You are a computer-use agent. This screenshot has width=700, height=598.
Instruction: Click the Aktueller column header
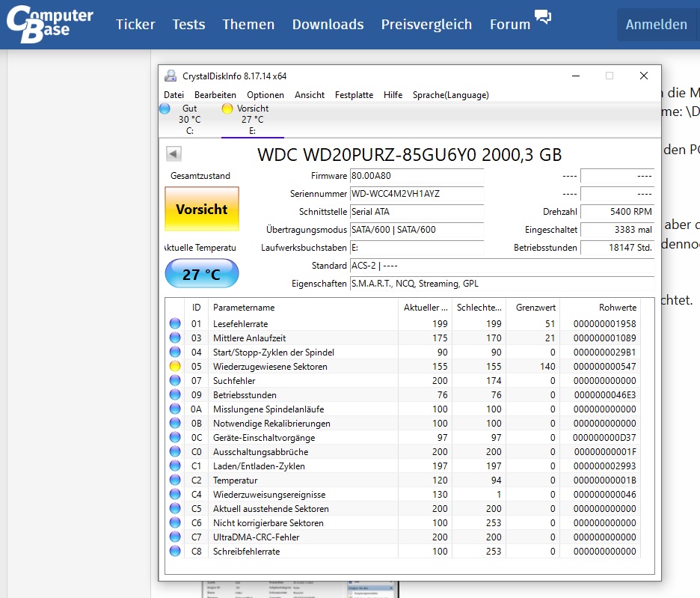pyautogui.click(x=425, y=308)
